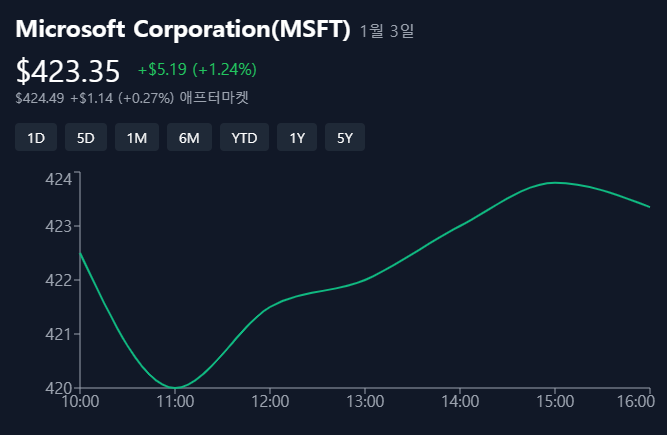
Task: Click the 1월 3일 date label
Action: (387, 31)
